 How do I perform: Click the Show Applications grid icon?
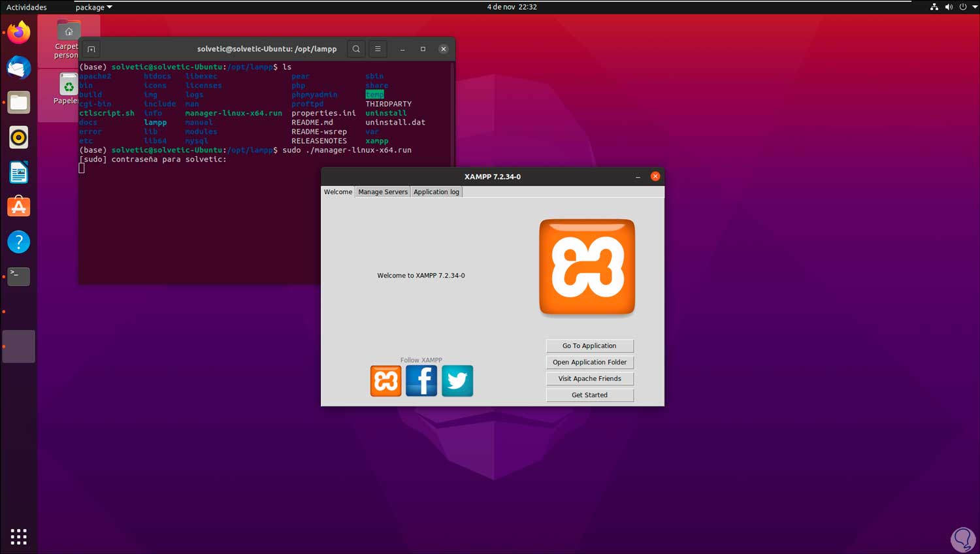click(x=18, y=536)
